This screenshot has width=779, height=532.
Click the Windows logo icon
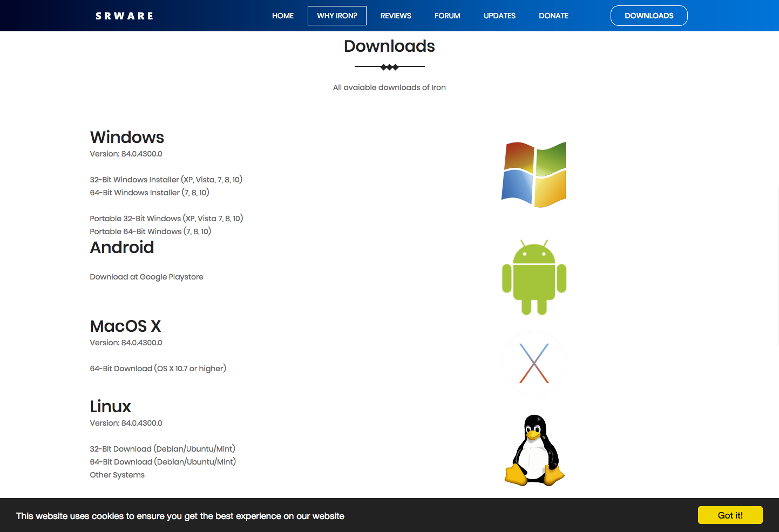point(533,174)
